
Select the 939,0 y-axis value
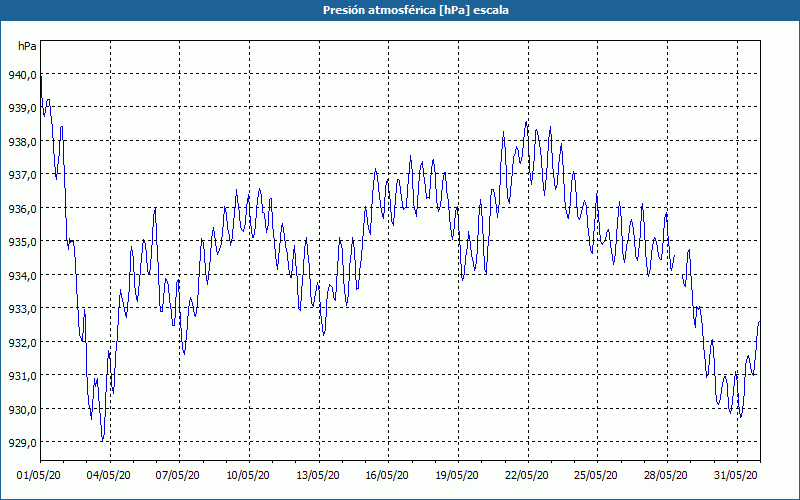point(22,108)
